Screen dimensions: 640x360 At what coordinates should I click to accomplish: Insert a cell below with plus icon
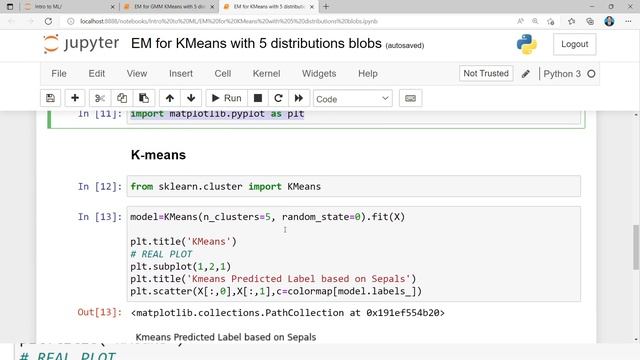pyautogui.click(x=75, y=98)
